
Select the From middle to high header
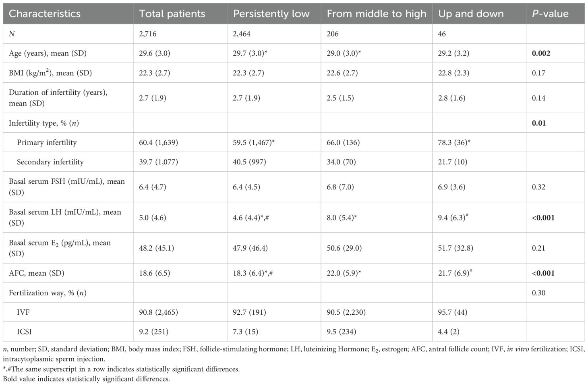(x=376, y=14)
